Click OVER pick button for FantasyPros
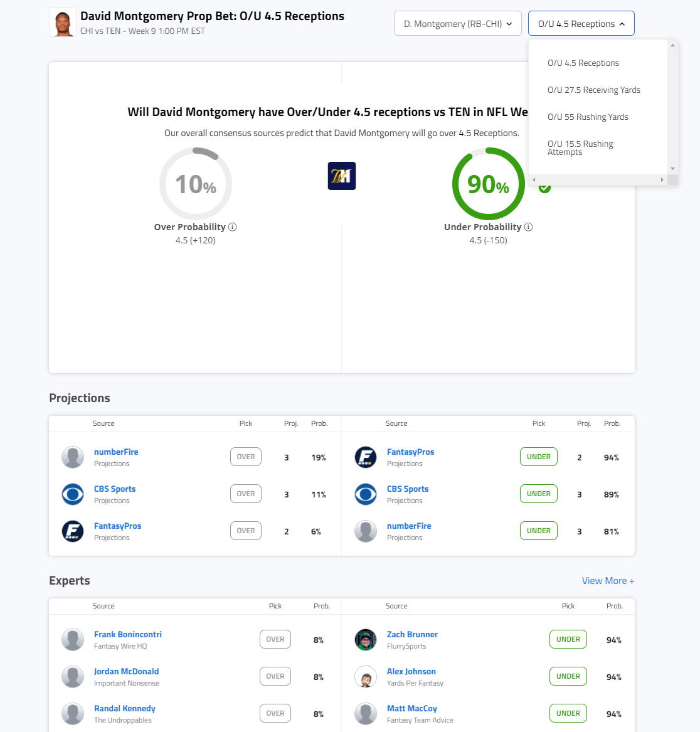Image resolution: width=700 pixels, height=732 pixels. pyautogui.click(x=246, y=531)
